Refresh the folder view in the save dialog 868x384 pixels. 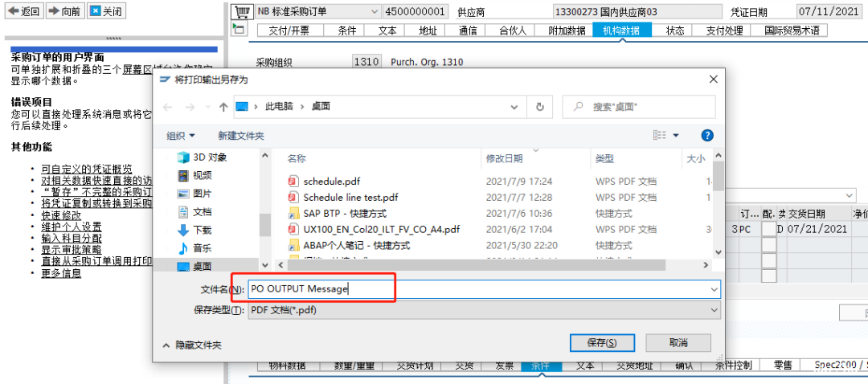540,107
